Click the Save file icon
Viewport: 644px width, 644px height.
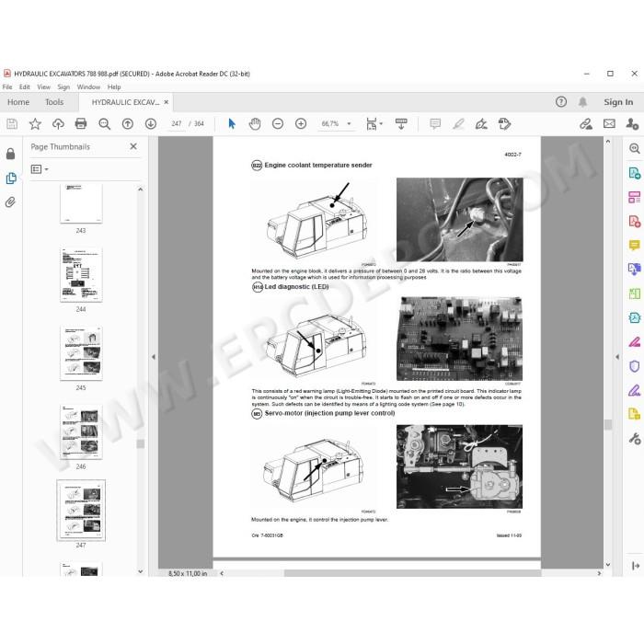click(x=12, y=123)
